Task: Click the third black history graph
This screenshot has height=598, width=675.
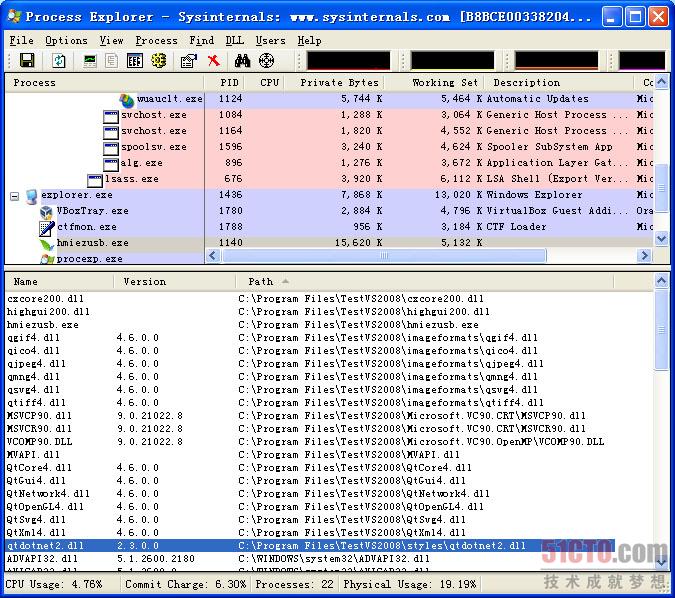Action: pos(557,60)
